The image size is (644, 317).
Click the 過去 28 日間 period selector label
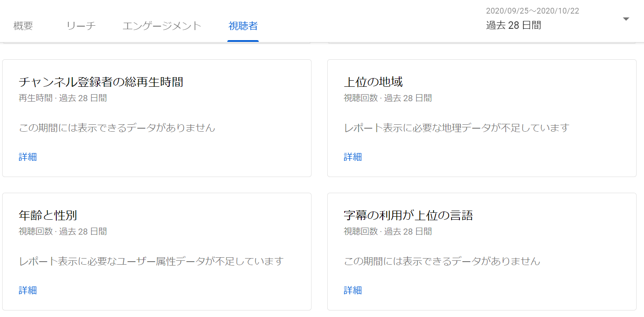point(514,25)
